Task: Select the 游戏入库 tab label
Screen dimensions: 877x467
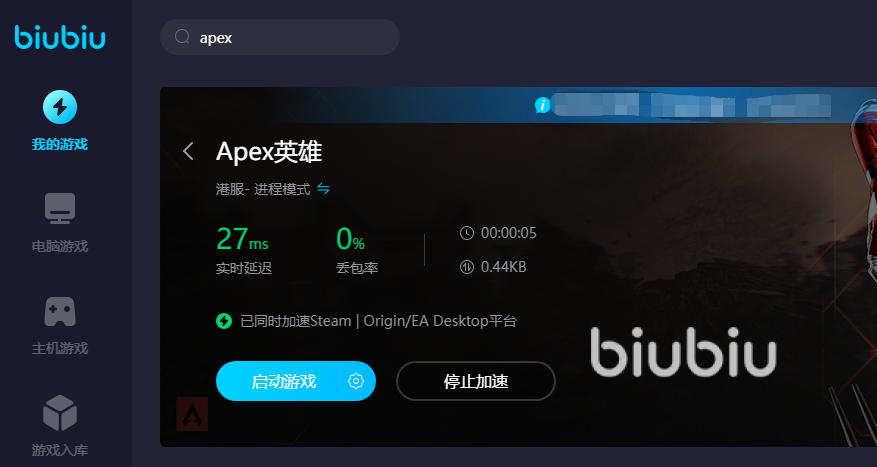Action: coord(60,450)
